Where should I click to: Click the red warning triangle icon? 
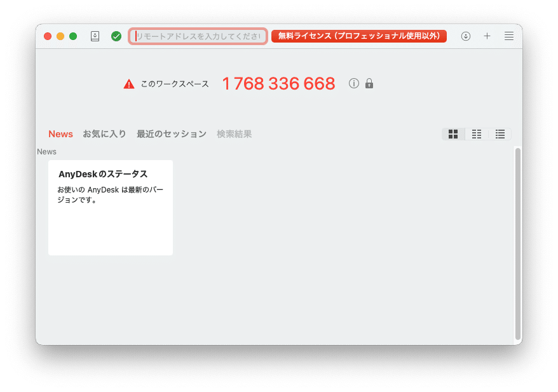[129, 84]
